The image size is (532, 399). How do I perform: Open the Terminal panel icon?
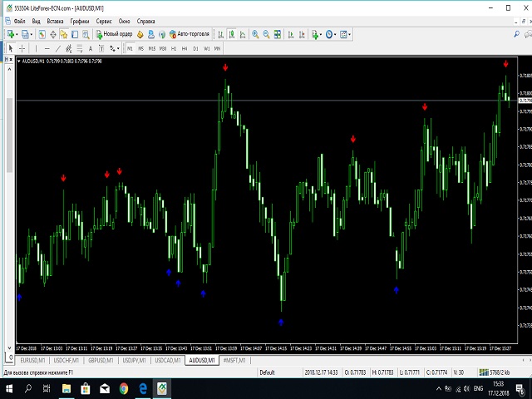coord(75,34)
